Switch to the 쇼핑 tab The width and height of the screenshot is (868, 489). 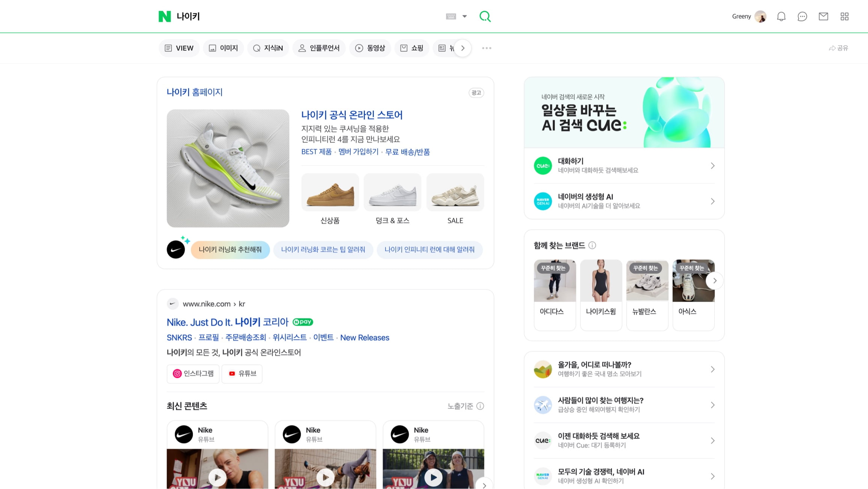[x=412, y=48]
